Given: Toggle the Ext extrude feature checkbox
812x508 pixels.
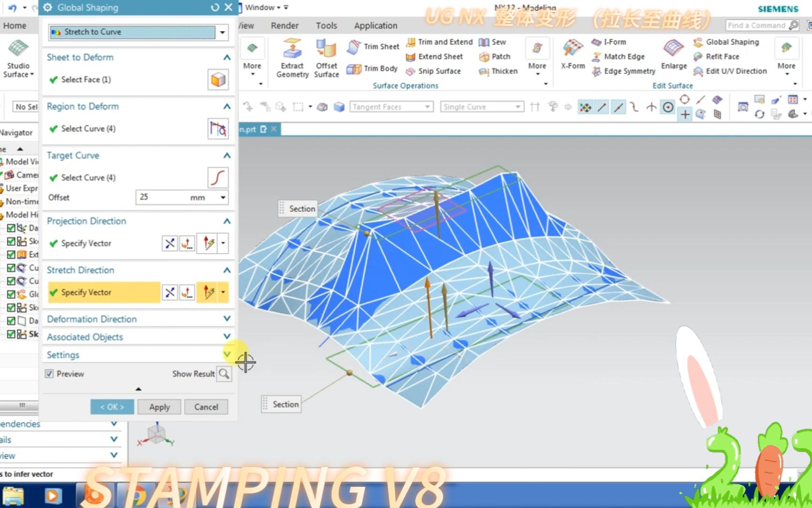Looking at the screenshot, I should (11, 254).
